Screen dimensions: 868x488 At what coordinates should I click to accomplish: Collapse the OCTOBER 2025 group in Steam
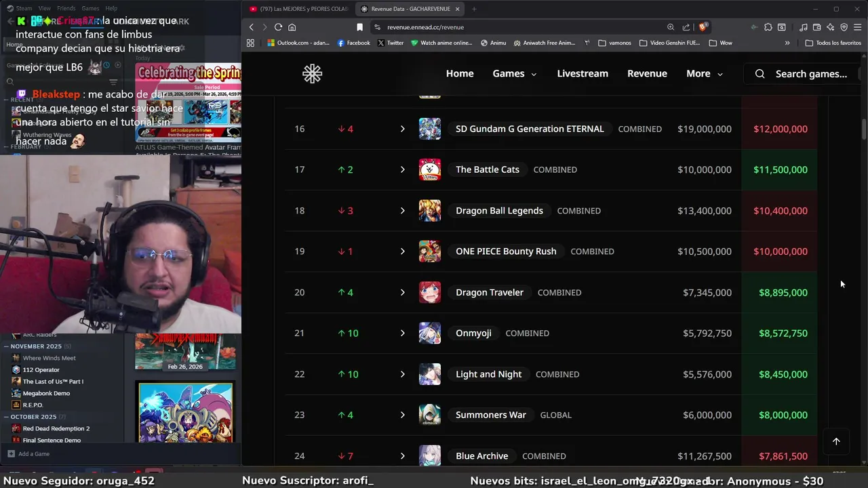(6, 417)
